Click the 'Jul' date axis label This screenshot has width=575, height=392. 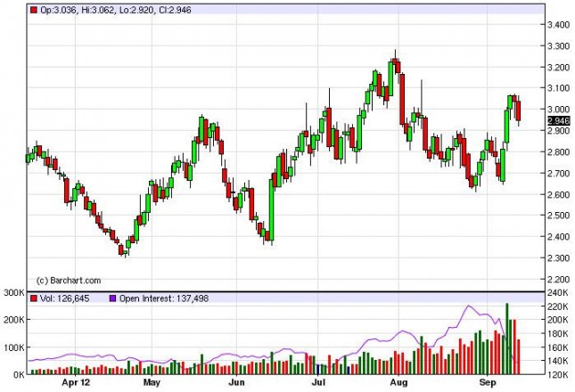coord(318,383)
